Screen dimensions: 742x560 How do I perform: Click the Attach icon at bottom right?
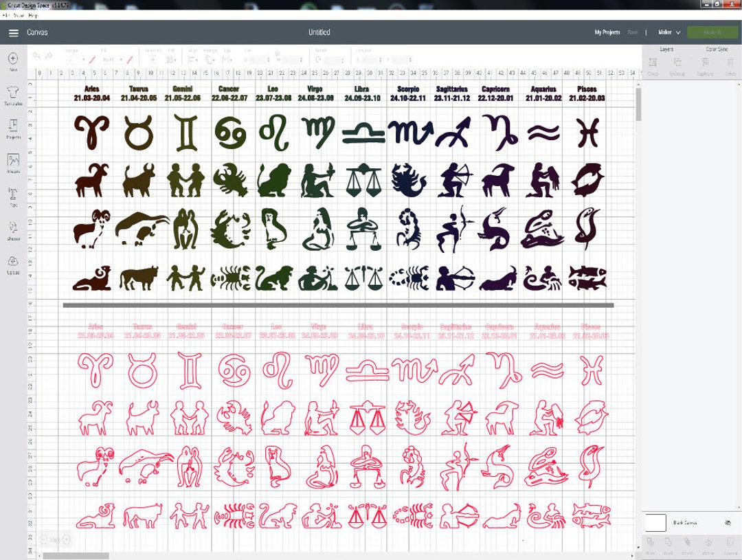[x=688, y=543]
